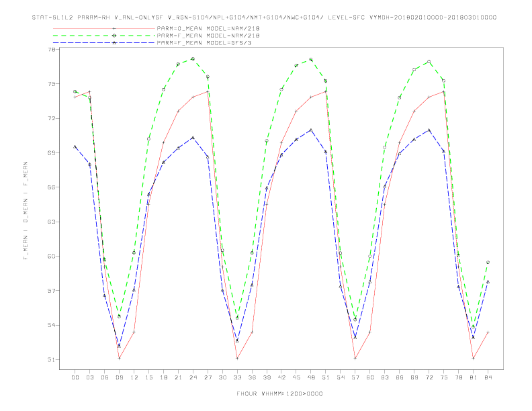Click forecast hour label 27 on x-axis
This screenshot has height=411, width=532.
208,377
